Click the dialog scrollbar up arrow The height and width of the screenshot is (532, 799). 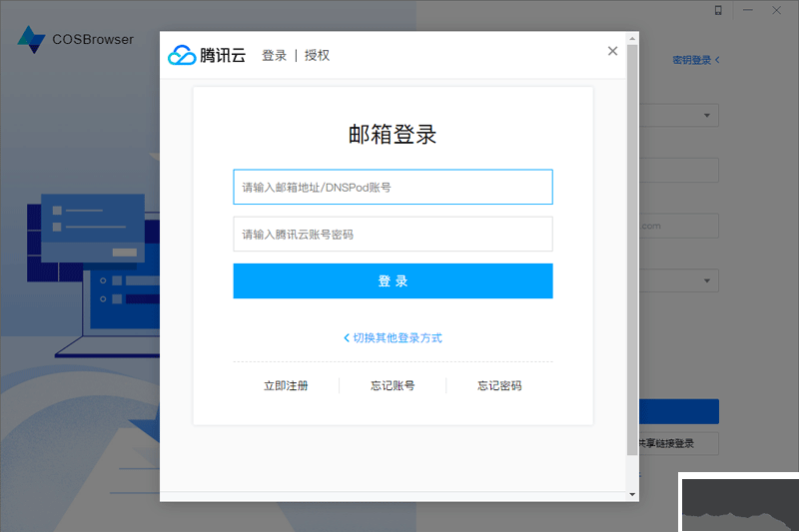pyautogui.click(x=632, y=39)
